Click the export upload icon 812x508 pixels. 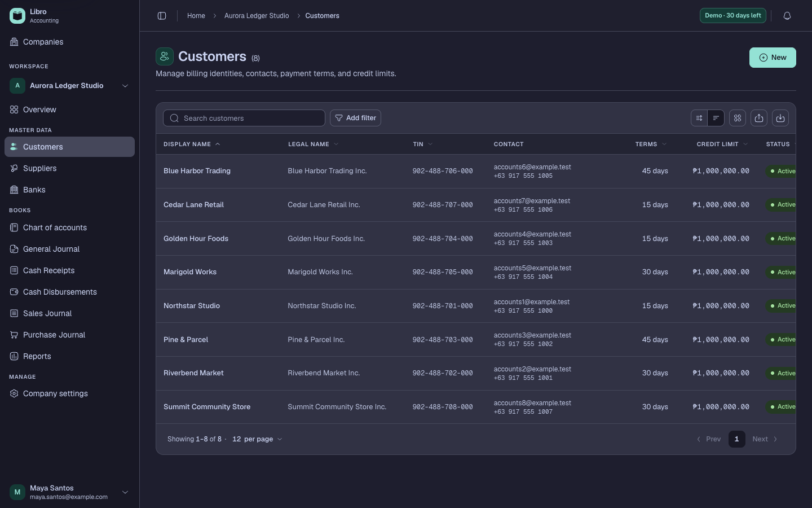point(759,118)
